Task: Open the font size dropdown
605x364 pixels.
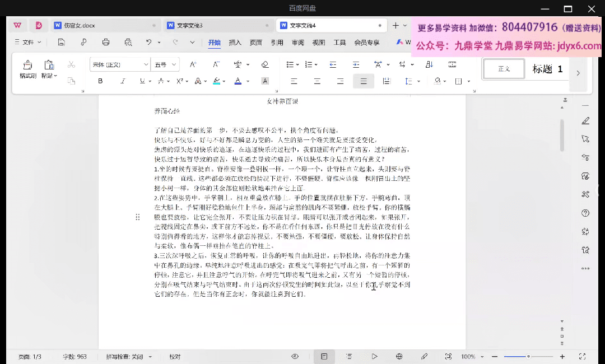Action: [175, 65]
